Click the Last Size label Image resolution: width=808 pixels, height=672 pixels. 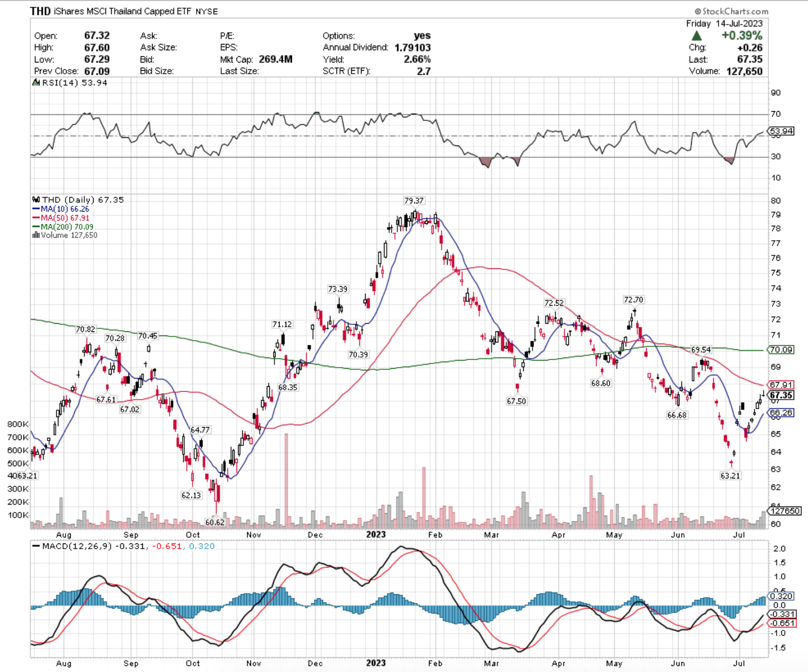[x=239, y=71]
